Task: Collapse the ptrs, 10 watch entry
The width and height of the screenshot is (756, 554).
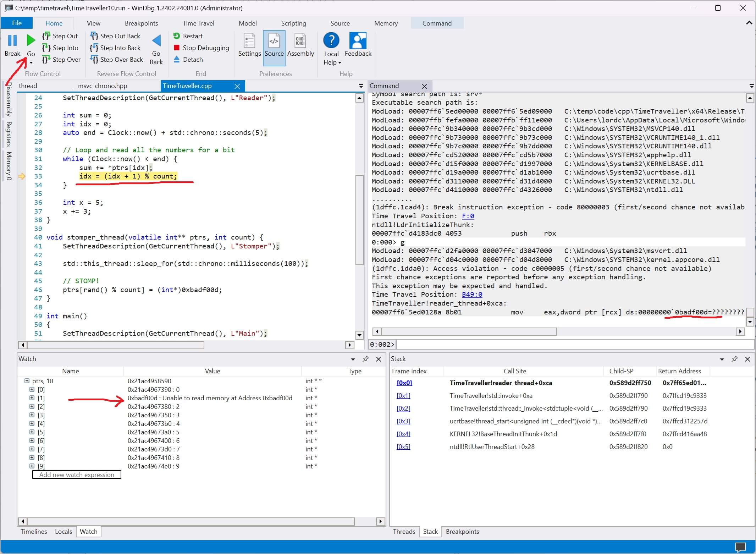Action: click(27, 381)
